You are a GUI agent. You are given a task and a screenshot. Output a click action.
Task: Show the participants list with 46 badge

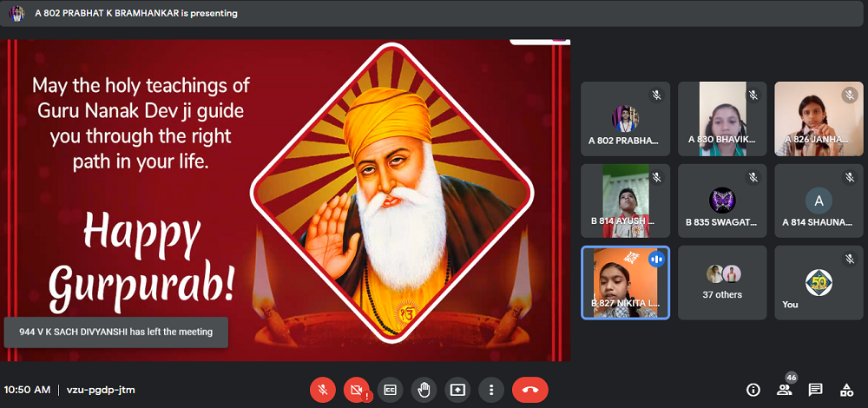point(785,390)
